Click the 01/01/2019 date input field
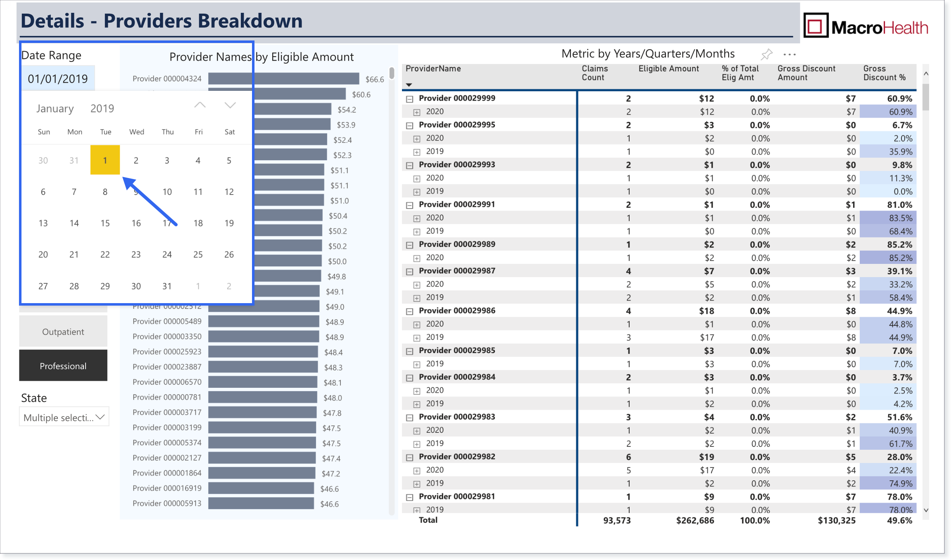Image resolution: width=951 pixels, height=560 pixels. tap(58, 78)
